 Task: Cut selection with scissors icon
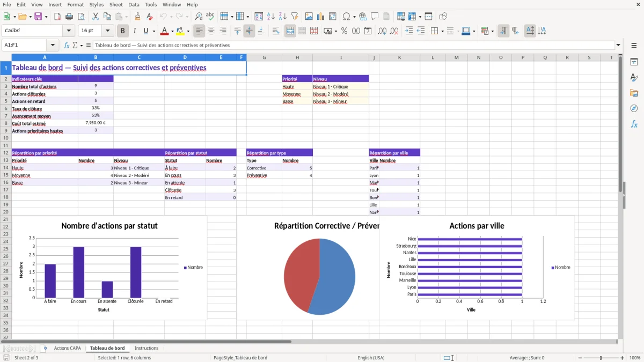(x=96, y=17)
